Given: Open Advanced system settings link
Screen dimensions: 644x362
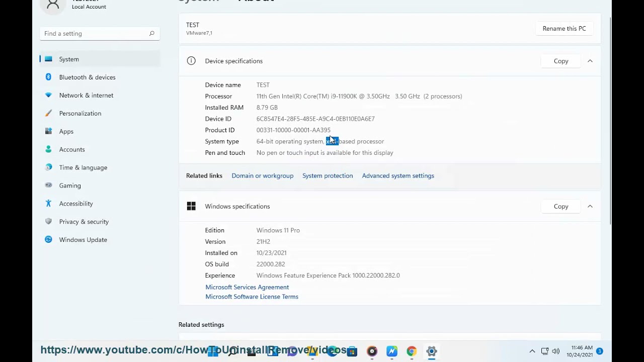Looking at the screenshot, I should [398, 175].
